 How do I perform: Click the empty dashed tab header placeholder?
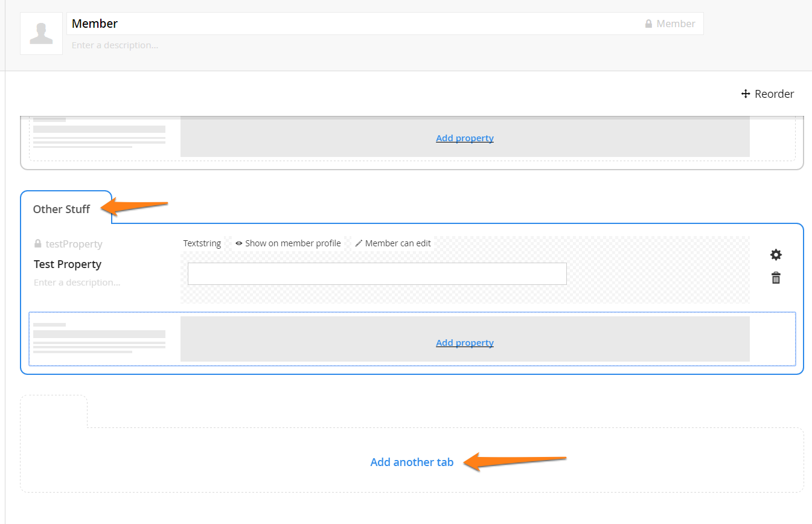pyautogui.click(x=54, y=411)
